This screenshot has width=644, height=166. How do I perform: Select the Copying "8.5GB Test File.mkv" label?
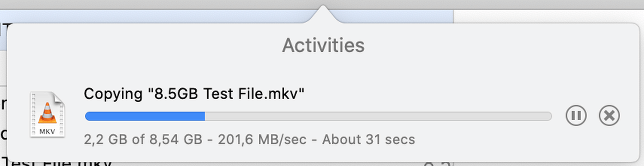pos(194,94)
